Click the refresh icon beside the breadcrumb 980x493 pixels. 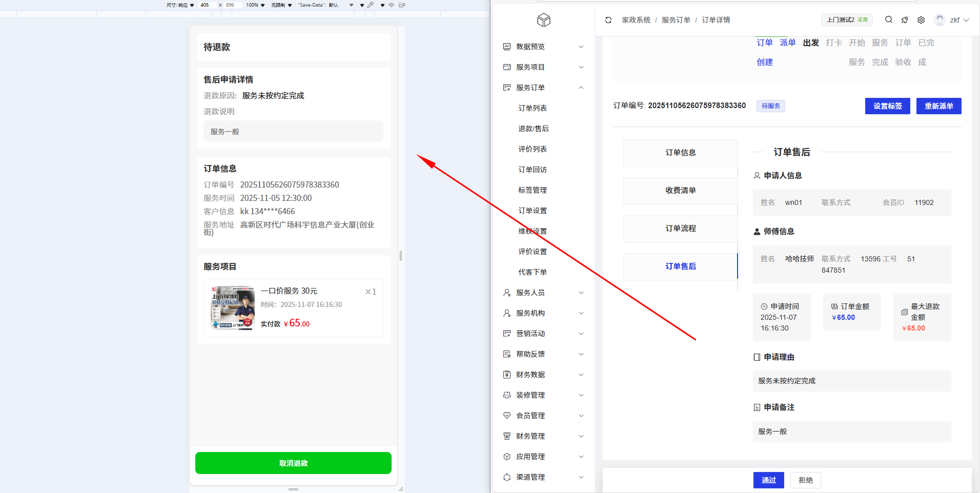tap(608, 20)
